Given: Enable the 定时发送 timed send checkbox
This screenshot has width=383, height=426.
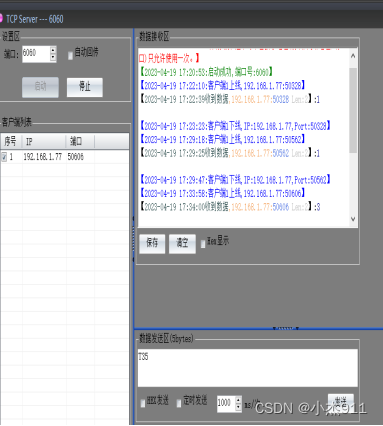Looking at the screenshot, I should click(x=179, y=403).
